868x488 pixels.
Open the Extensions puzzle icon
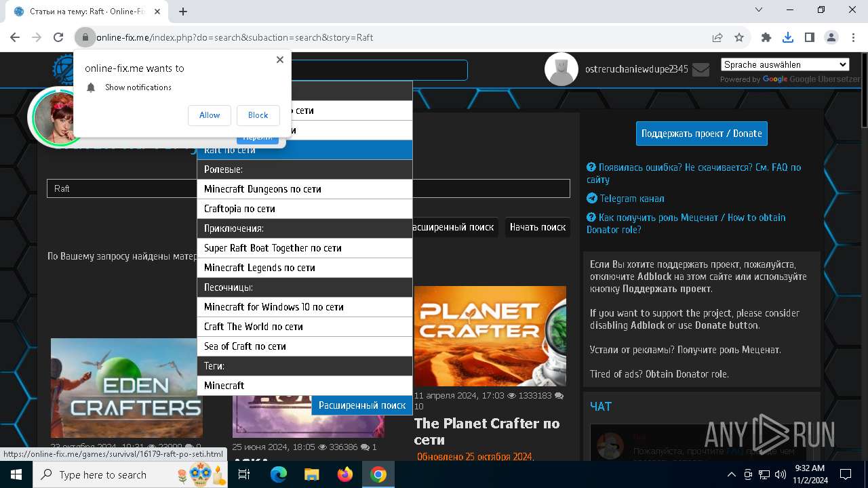tap(766, 38)
